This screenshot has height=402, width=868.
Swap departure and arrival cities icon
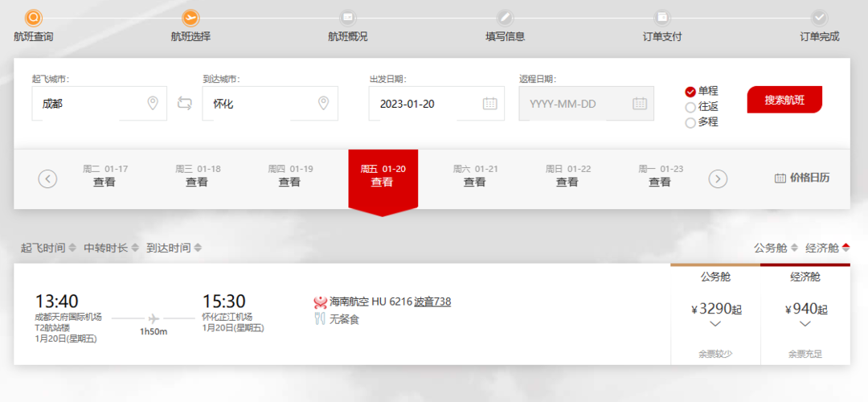coord(184,103)
